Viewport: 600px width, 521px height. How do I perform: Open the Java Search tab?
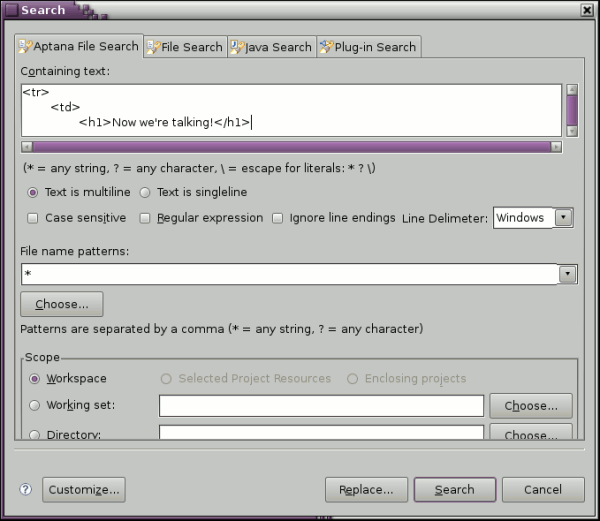click(x=272, y=47)
